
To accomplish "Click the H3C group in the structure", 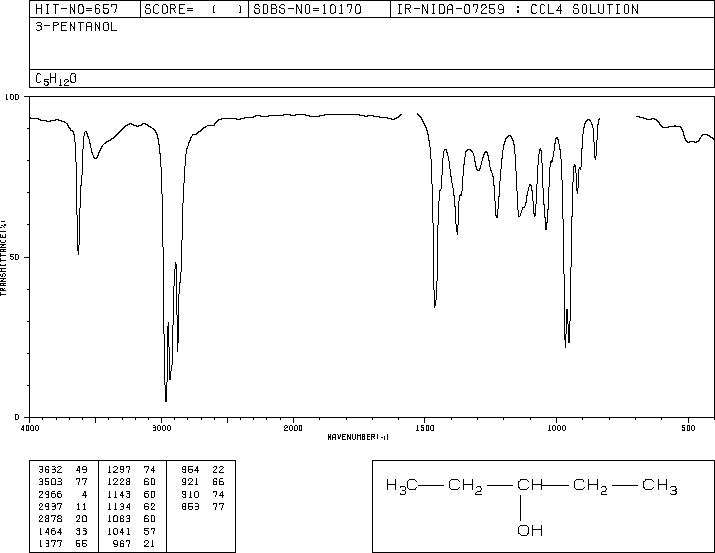I will coord(402,486).
